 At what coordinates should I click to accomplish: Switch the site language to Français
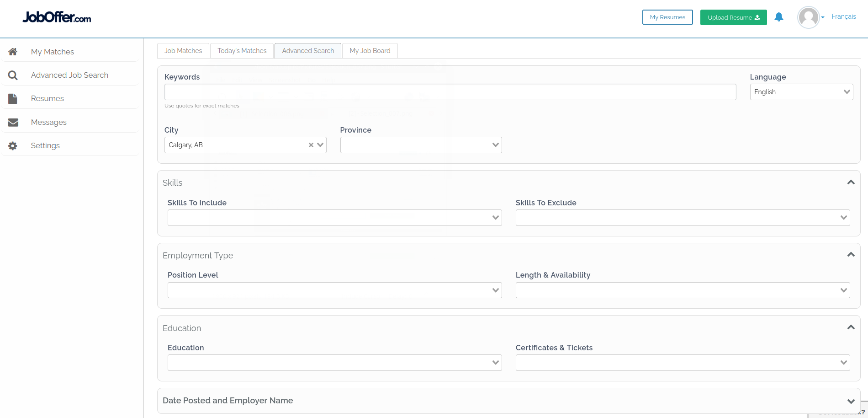[844, 16]
